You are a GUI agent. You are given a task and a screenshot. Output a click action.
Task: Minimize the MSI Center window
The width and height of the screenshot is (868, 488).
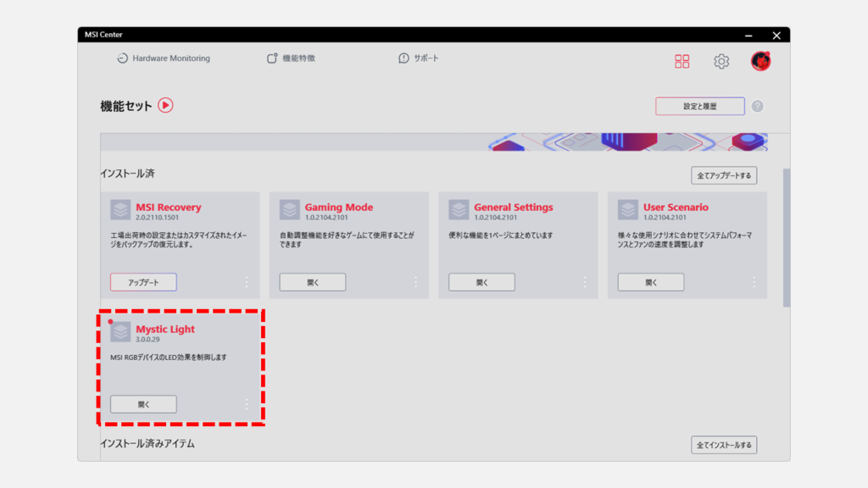[x=748, y=35]
